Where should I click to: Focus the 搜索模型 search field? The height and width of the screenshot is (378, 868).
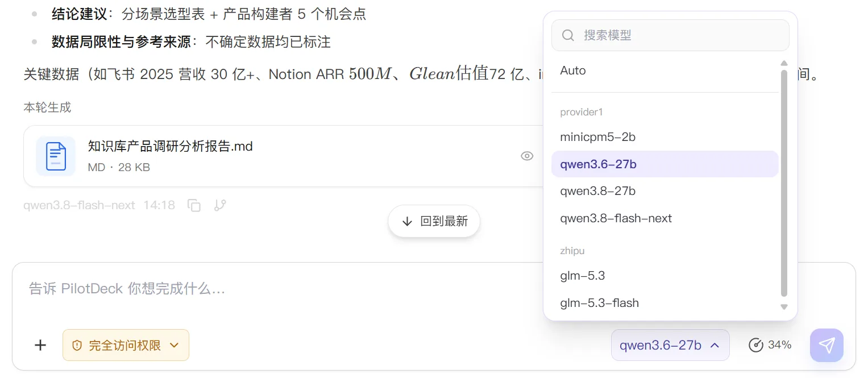[670, 35]
